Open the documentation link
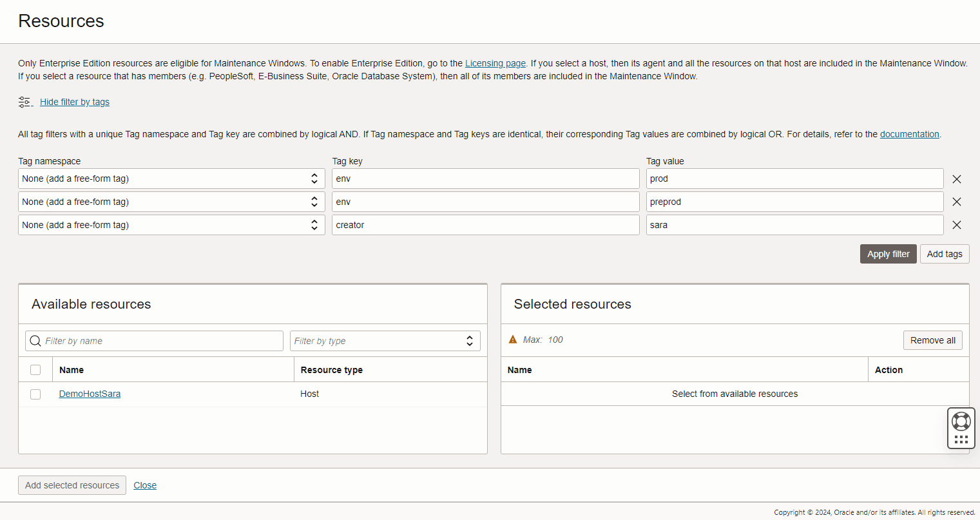980x520 pixels. pyautogui.click(x=909, y=134)
